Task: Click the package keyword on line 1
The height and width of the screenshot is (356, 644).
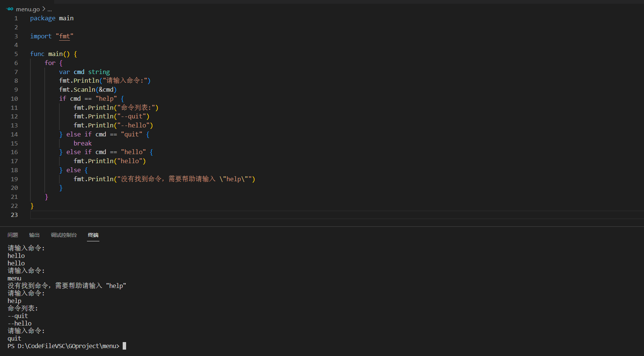Action: coord(43,18)
